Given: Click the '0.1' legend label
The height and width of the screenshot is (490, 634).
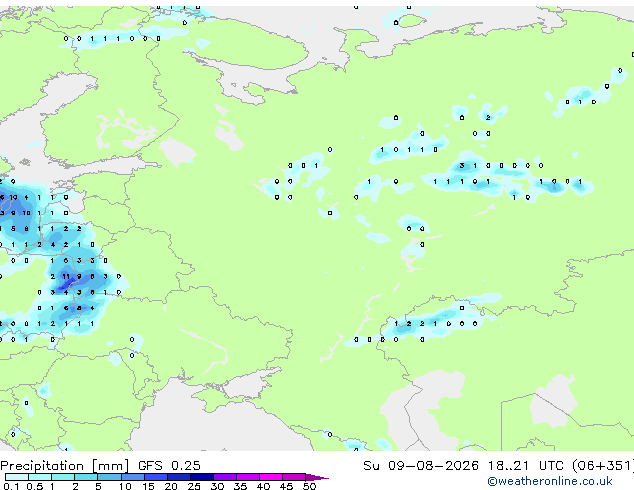Looking at the screenshot, I should click(x=11, y=486).
